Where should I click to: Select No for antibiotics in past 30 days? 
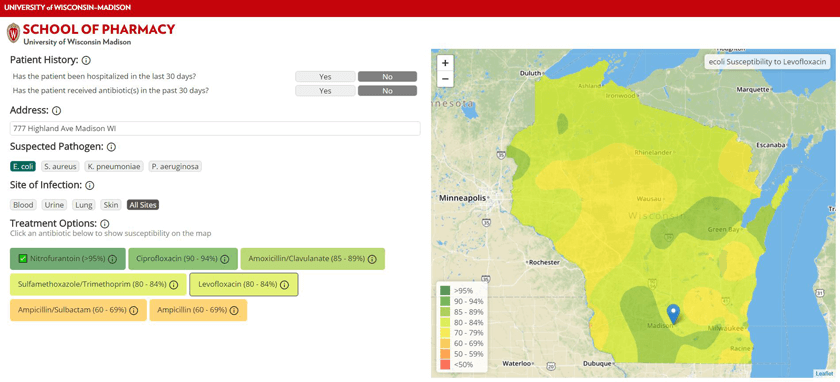pos(387,91)
